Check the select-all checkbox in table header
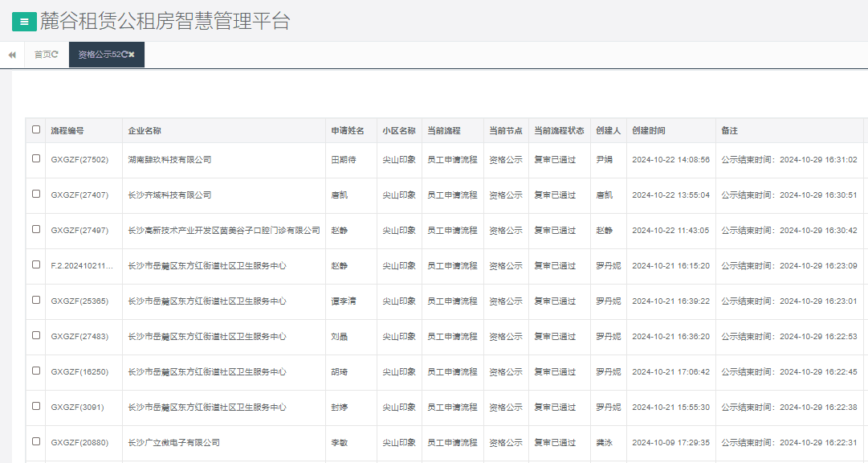The height and width of the screenshot is (463, 868). [35, 129]
